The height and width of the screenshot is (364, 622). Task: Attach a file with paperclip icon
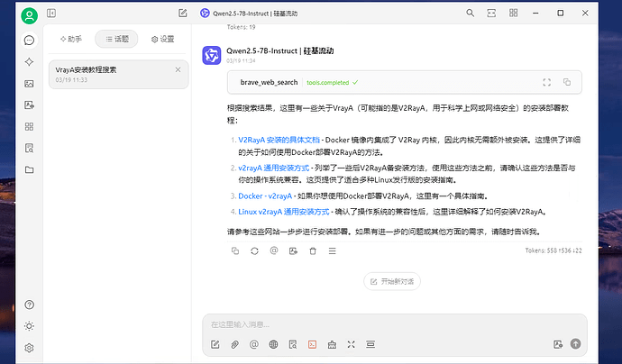[x=234, y=344]
